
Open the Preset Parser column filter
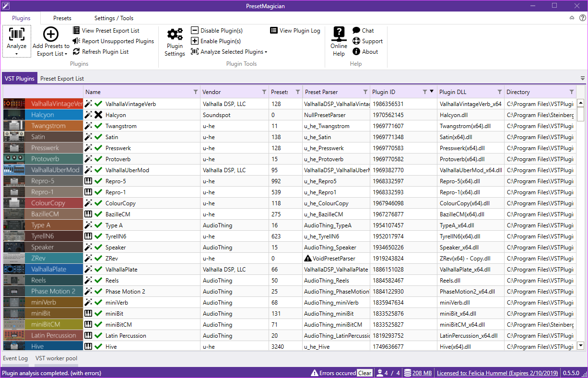pyautogui.click(x=365, y=92)
